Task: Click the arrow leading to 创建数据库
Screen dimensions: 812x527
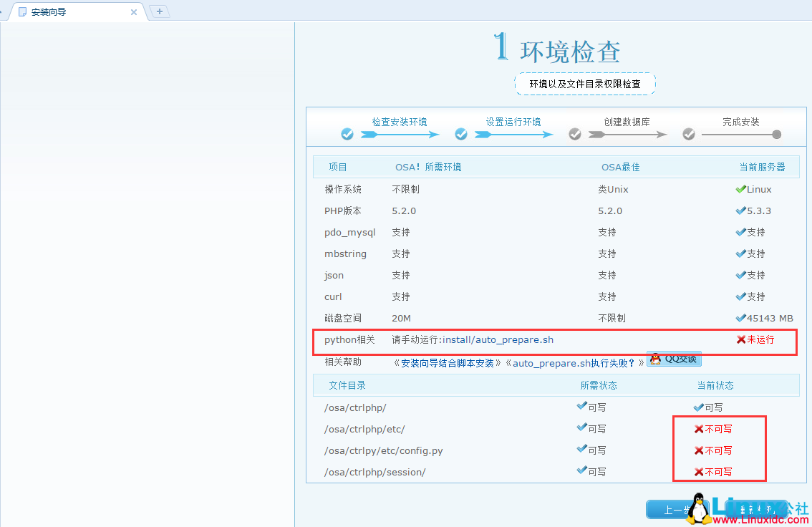Action: 514,133
